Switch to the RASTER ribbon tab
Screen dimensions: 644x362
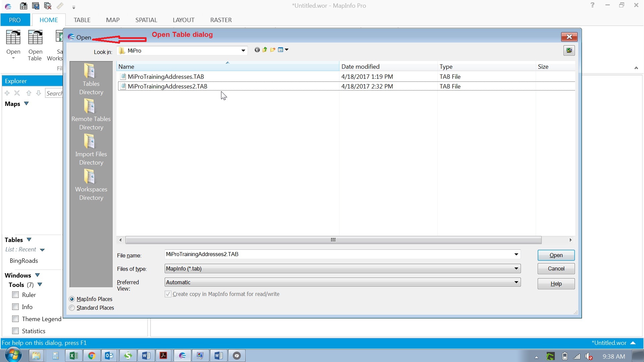pos(221,20)
